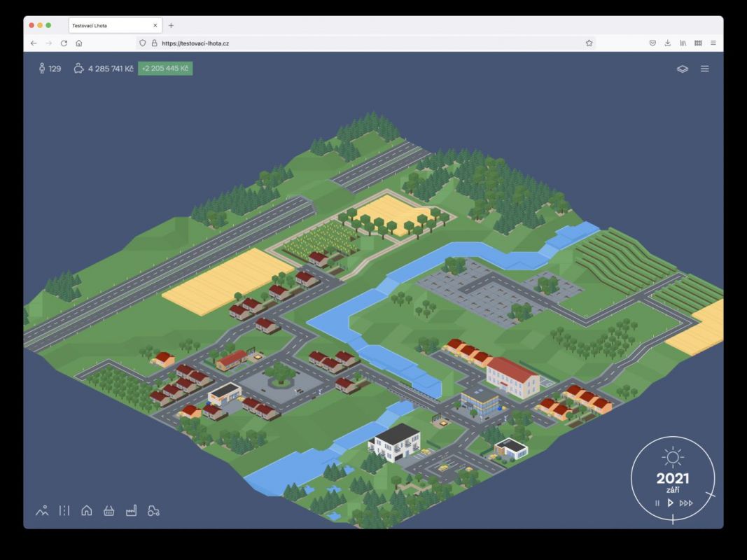Click the large black-roofed white building

pyautogui.click(x=395, y=442)
